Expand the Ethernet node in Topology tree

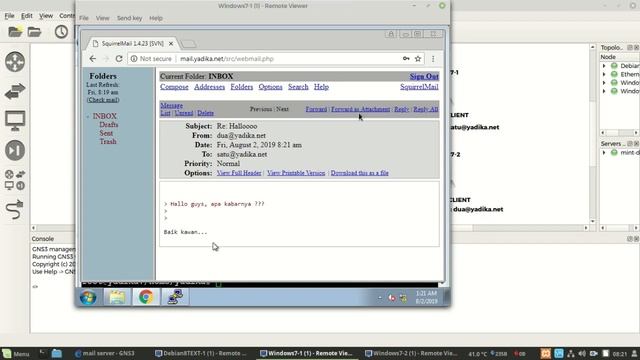pos(604,74)
